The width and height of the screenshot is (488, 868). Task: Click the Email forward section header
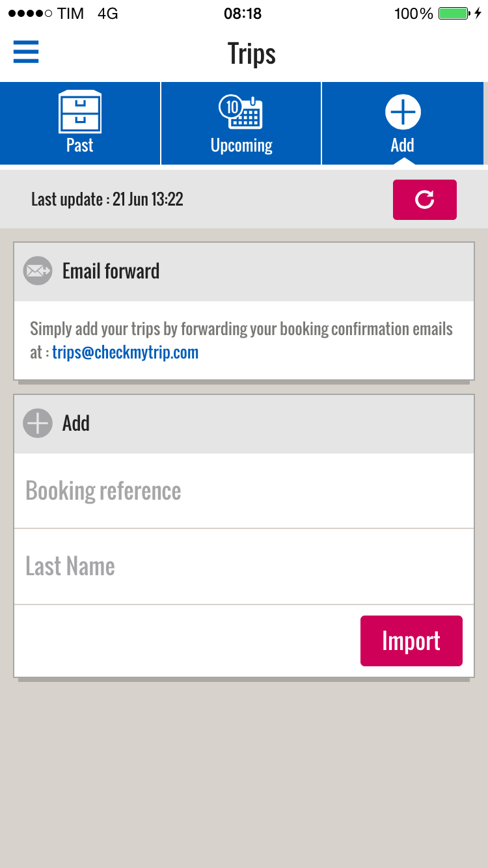[244, 271]
